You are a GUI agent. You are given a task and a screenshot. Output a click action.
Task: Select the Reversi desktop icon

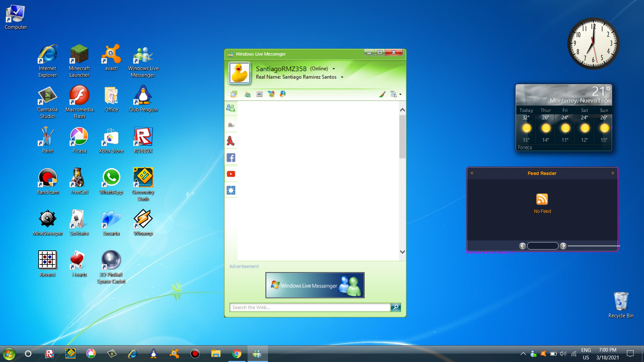(x=48, y=264)
